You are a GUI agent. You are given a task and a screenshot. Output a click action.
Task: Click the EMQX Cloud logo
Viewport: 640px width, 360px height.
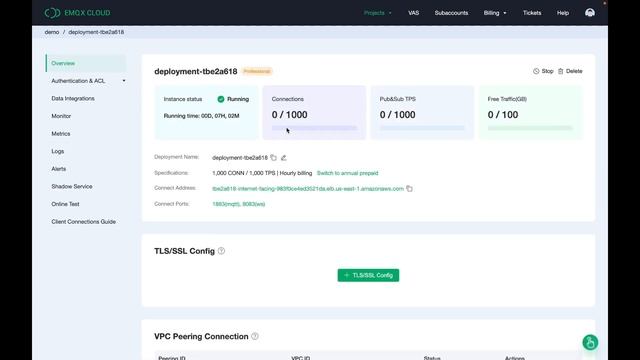tap(78, 13)
